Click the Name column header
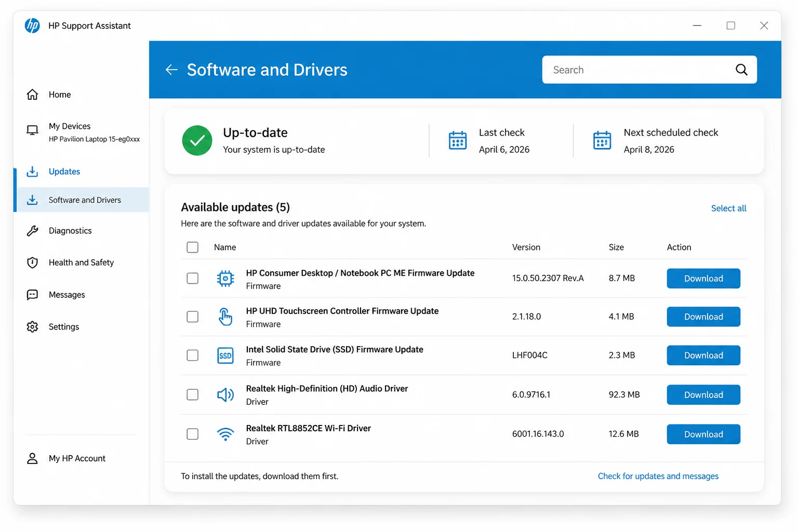This screenshot has height=532, width=798. pos(225,247)
